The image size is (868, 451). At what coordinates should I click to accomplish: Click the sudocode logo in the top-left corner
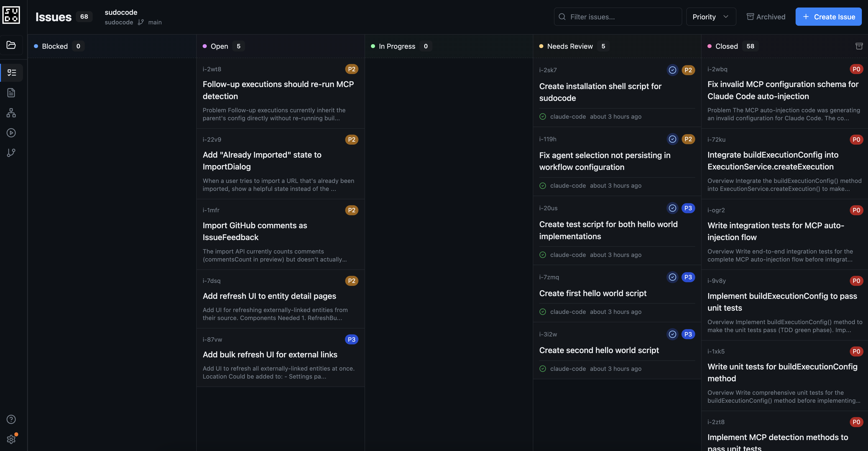11,15
